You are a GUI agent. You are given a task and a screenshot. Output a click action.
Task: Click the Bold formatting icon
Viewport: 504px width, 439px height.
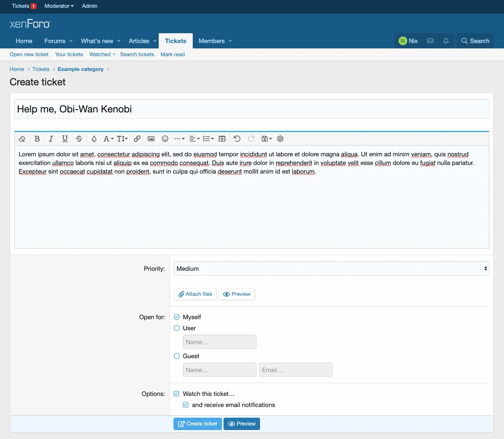[37, 139]
